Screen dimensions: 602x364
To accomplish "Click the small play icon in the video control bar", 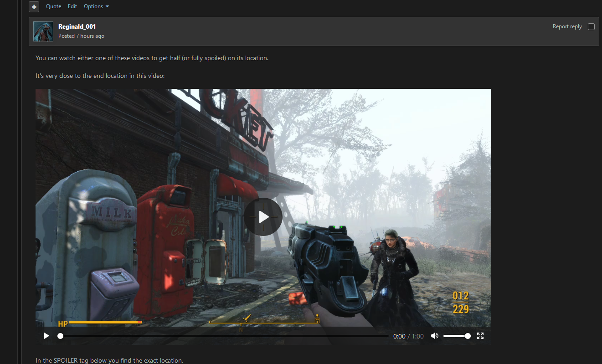I will 46,336.
